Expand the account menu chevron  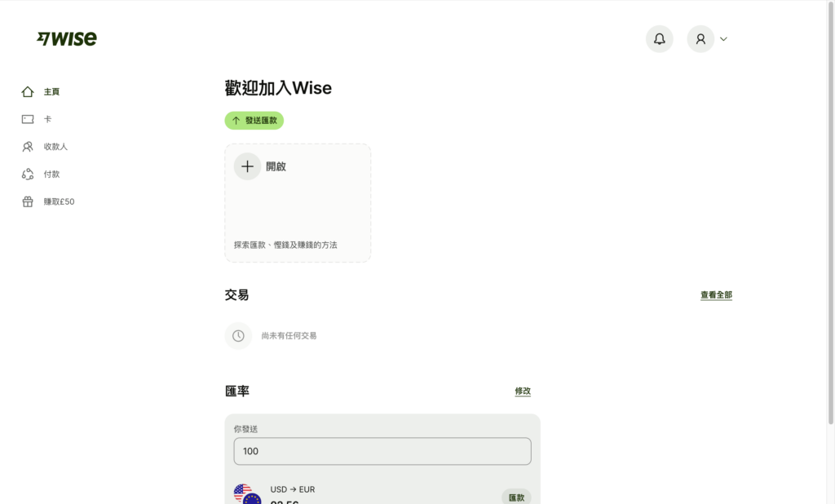[723, 39]
